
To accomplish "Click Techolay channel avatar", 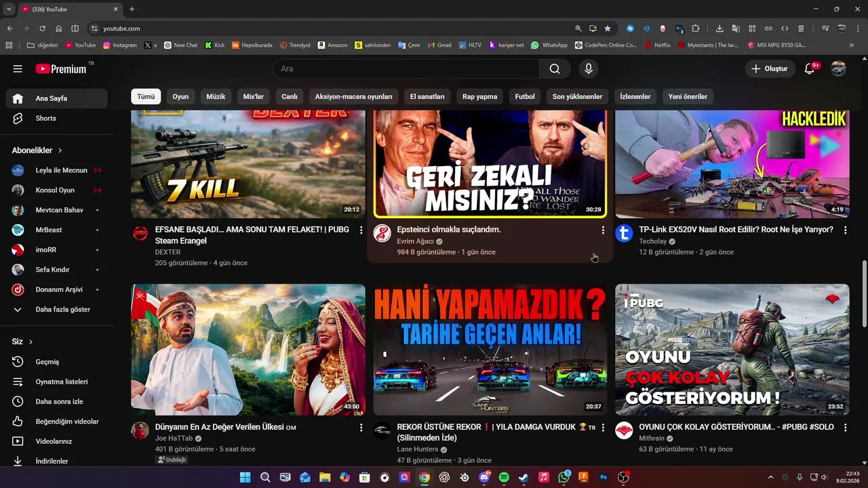I will click(624, 234).
